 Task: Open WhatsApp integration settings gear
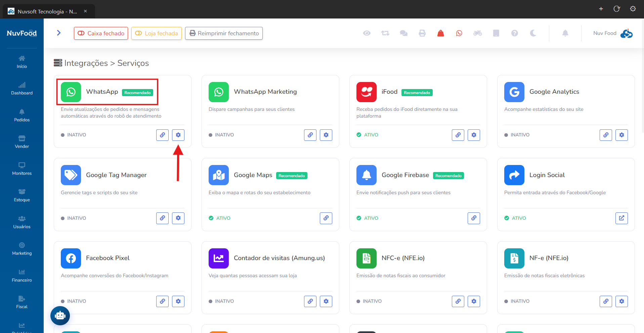tap(178, 135)
